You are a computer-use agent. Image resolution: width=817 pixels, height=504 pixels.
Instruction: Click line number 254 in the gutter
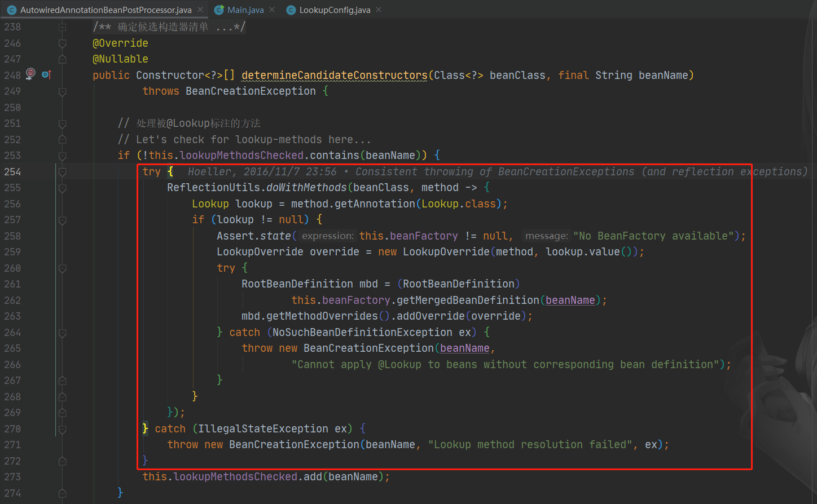[12, 172]
